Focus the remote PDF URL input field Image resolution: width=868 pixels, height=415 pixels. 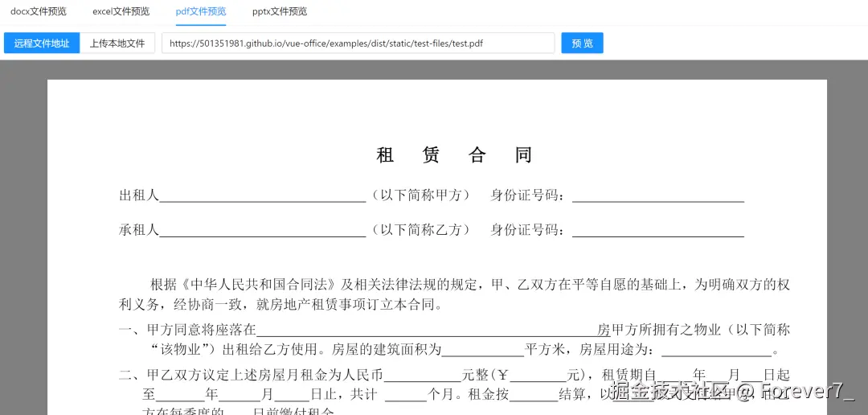(x=358, y=43)
